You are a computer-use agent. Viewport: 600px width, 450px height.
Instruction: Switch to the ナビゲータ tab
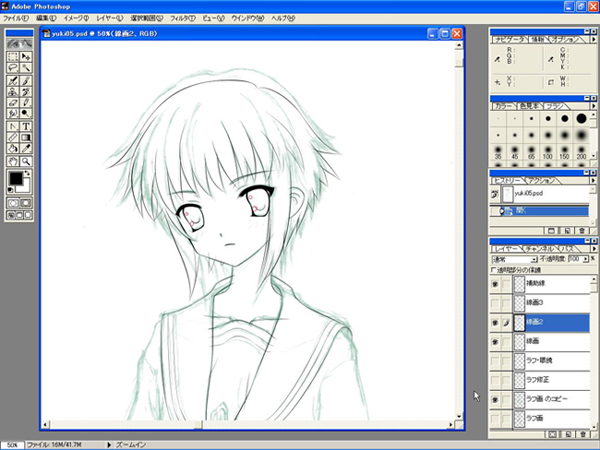point(509,39)
